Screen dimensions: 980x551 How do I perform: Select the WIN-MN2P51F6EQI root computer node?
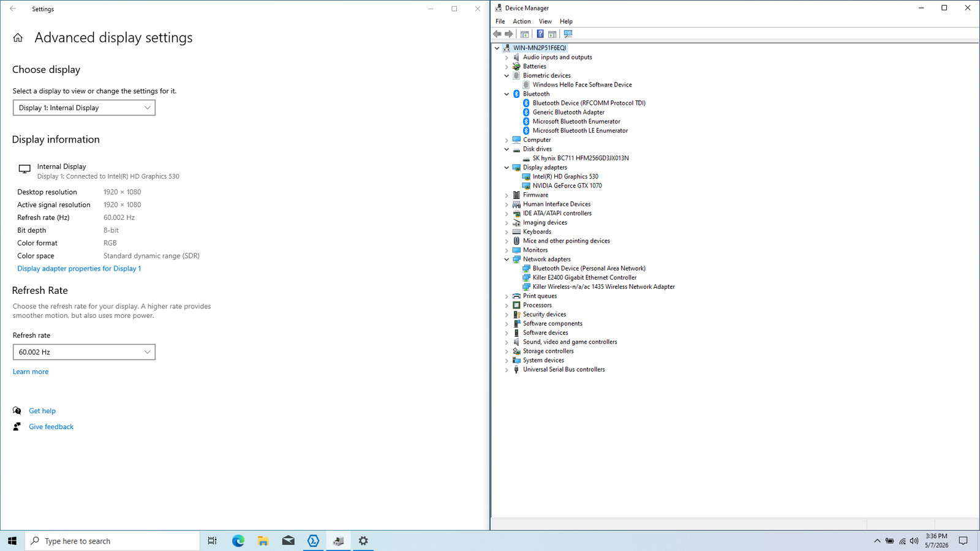540,48
